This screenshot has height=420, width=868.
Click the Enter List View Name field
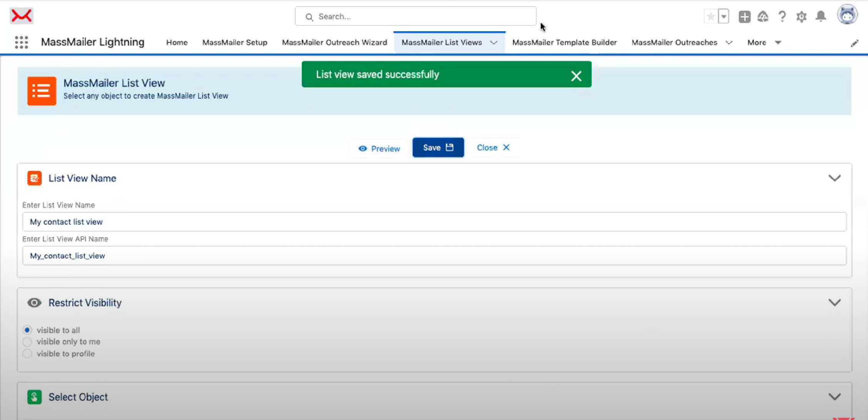coord(434,222)
